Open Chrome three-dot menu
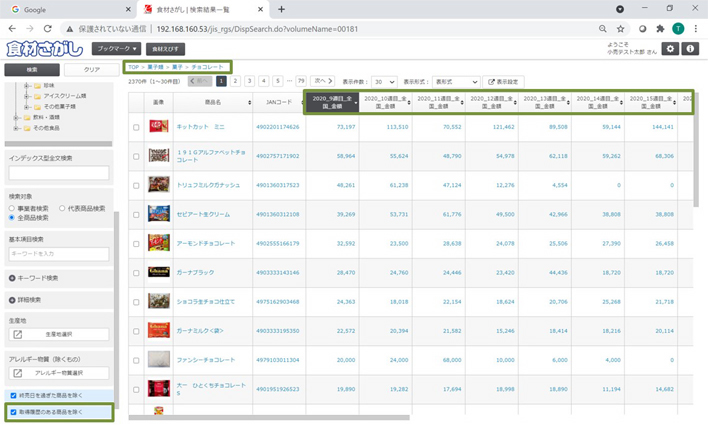This screenshot has width=708, height=426. [695, 29]
